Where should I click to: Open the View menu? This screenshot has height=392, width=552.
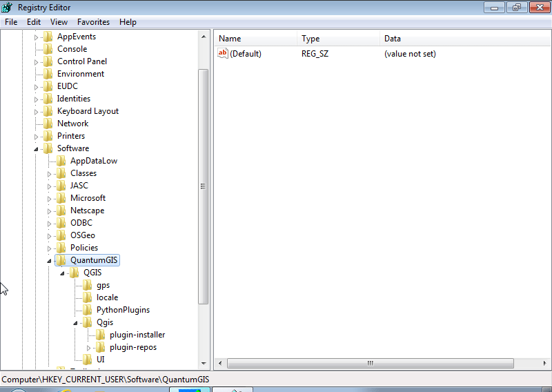59,22
